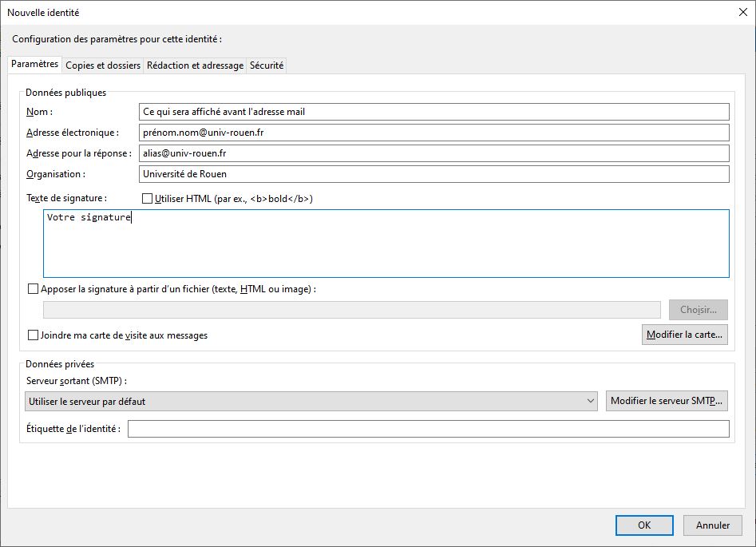This screenshot has height=547, width=756.
Task: Click the Organisation text field
Action: [x=433, y=173]
